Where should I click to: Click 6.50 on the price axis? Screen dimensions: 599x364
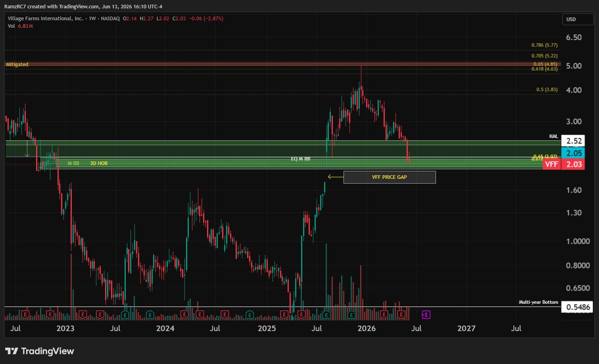coord(574,37)
